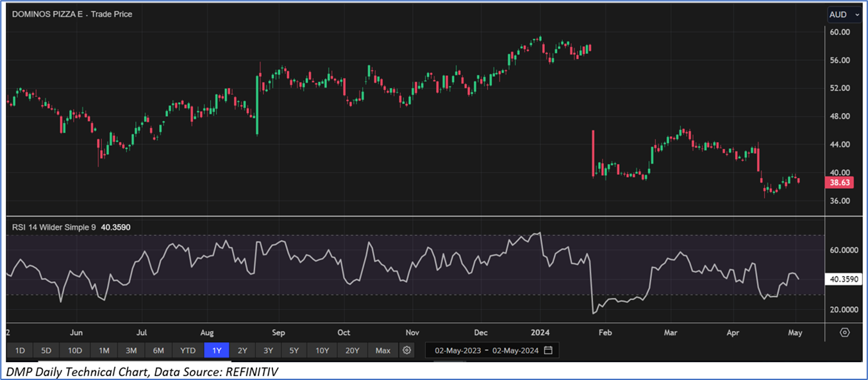868x380 pixels.
Task: Select the YTD range option
Action: pos(188,350)
